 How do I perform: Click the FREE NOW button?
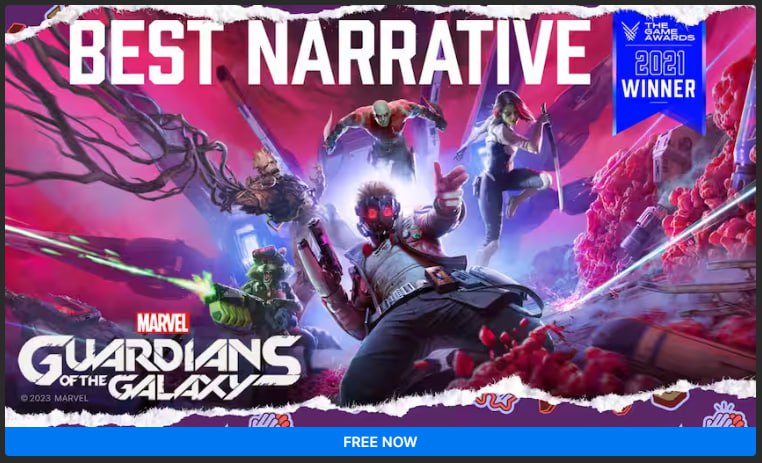click(380, 442)
